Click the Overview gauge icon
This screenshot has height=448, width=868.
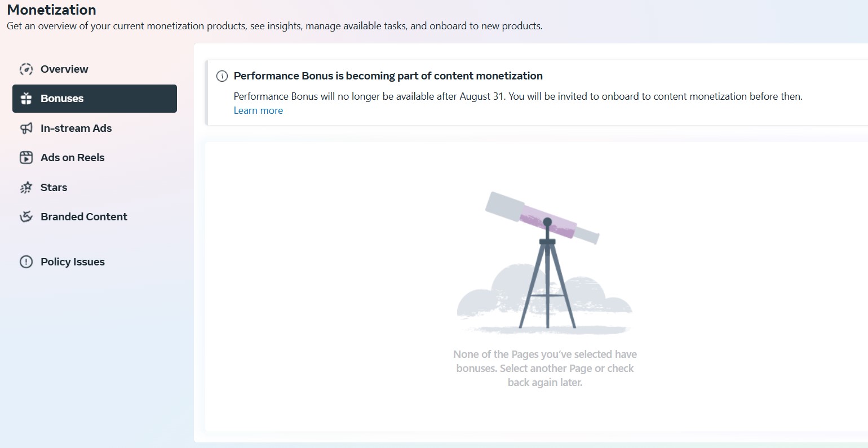pos(26,69)
